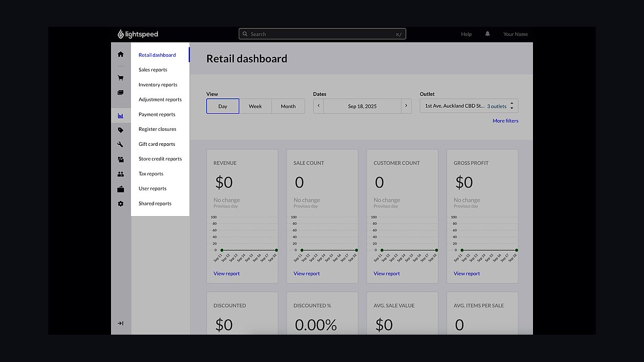Click the 0.00% discounted value

[316, 324]
